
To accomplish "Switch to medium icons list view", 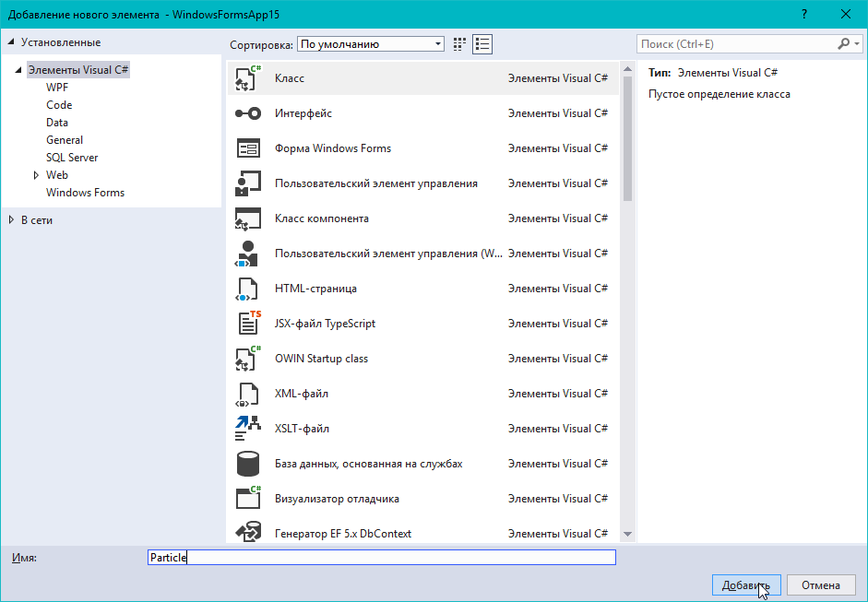I will (482, 44).
